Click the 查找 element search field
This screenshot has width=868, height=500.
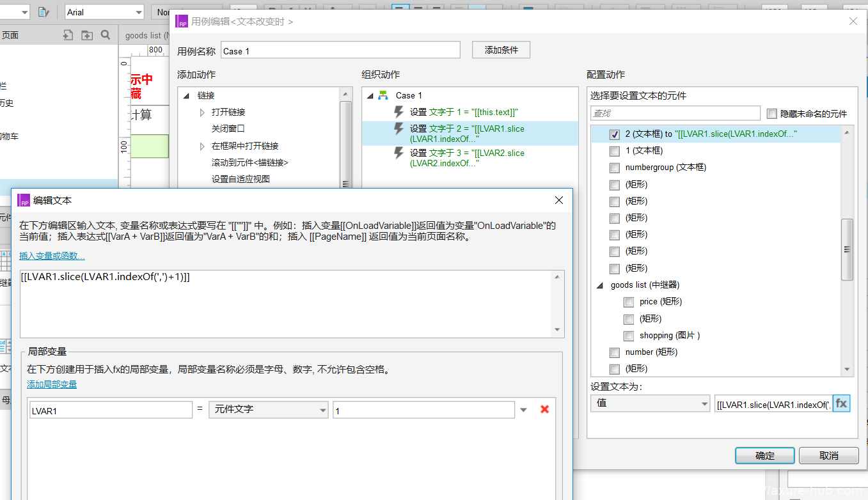[x=675, y=113]
